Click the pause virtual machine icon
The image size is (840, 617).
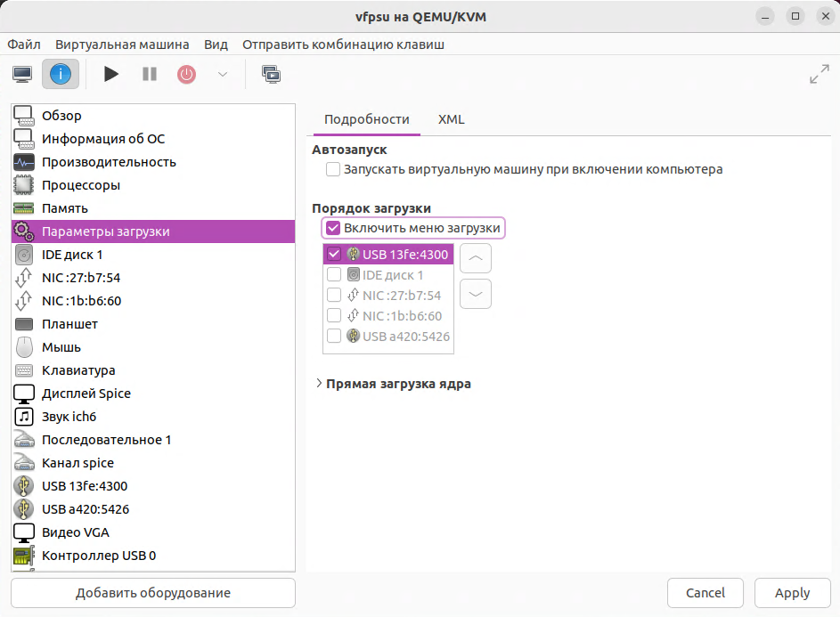[149, 75]
